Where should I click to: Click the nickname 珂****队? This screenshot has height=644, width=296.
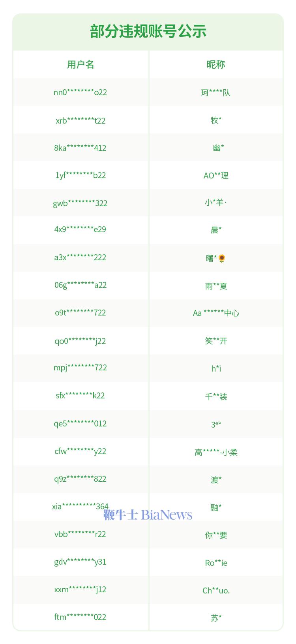tap(215, 92)
